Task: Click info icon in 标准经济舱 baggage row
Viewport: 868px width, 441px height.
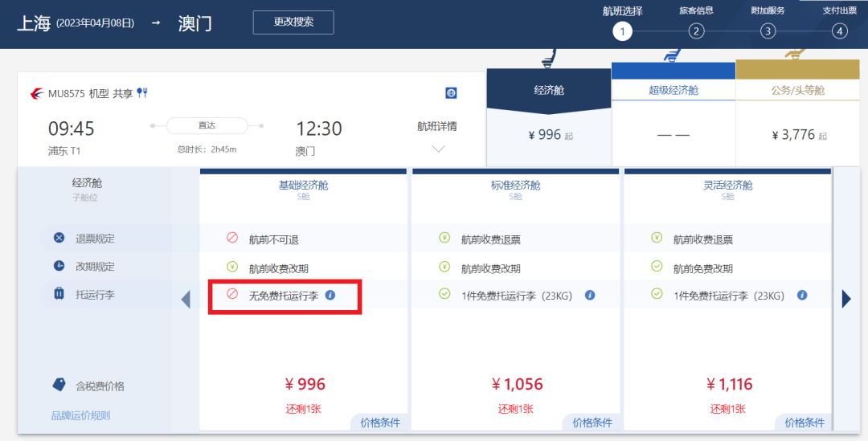Action: coord(590,295)
